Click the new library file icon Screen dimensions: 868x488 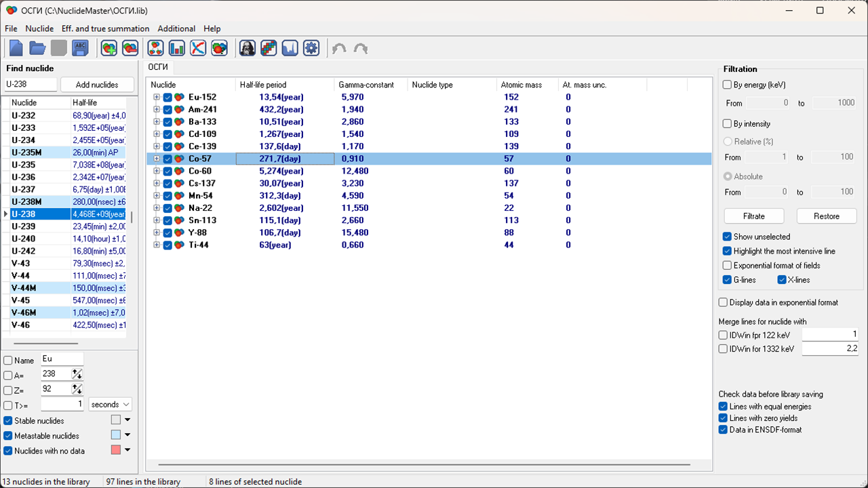(x=16, y=48)
